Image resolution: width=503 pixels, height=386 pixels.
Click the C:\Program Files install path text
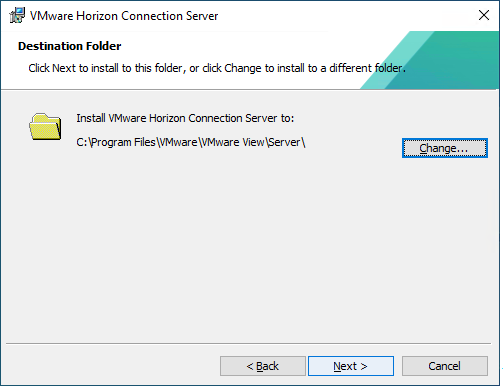pyautogui.click(x=191, y=142)
